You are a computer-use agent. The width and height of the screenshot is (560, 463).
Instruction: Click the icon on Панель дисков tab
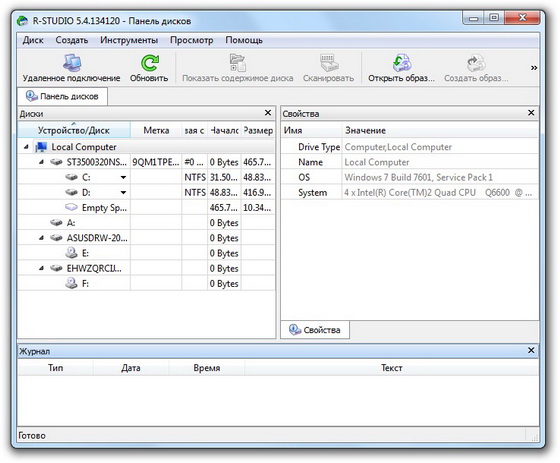(31, 96)
